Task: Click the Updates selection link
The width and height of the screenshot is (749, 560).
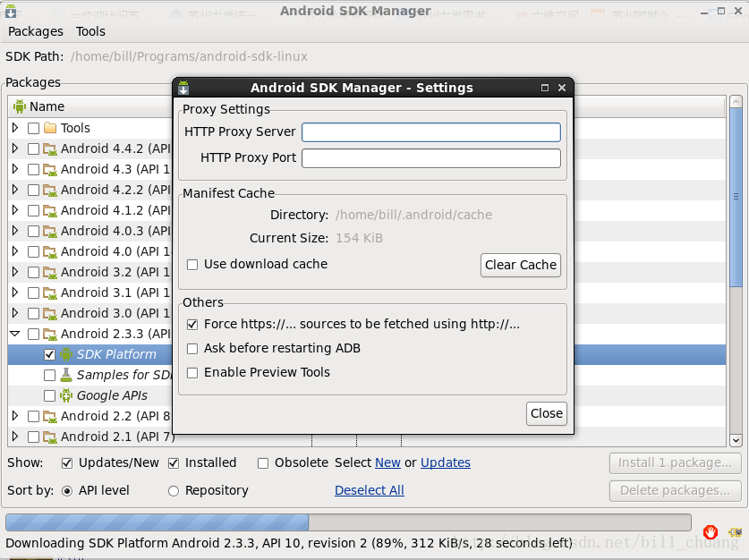Action: 446,462
